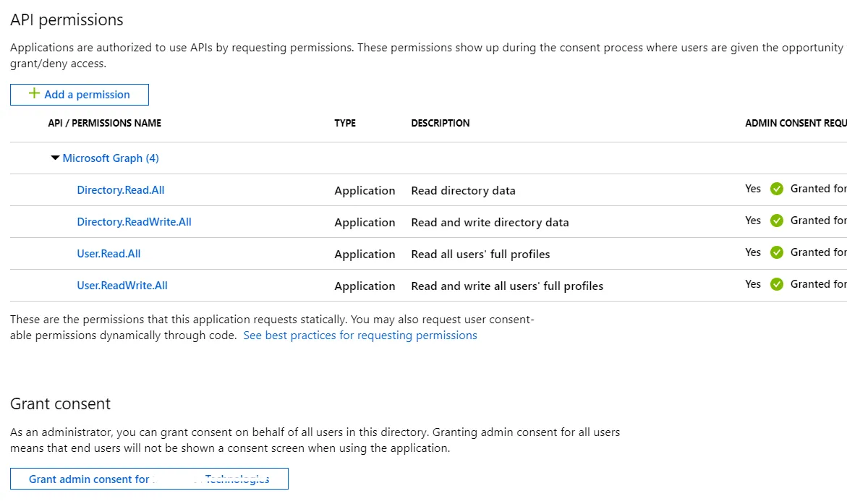Click green granted checkmark for Directory.Read.All
Screen dimensions: 847x504
(x=777, y=189)
